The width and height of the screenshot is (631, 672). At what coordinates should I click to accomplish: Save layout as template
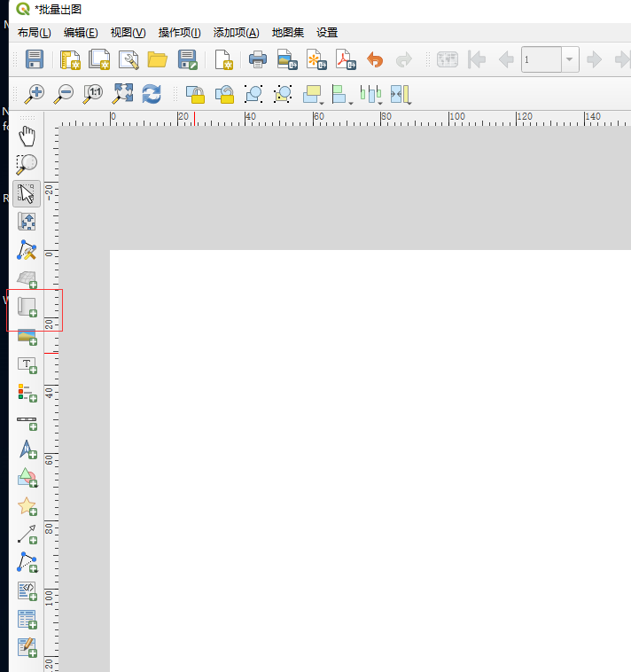point(187,59)
